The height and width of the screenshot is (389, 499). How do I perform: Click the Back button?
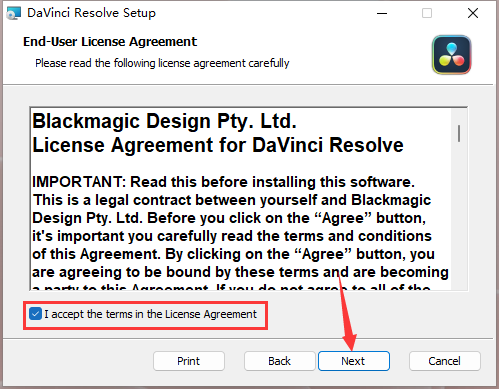click(x=279, y=361)
